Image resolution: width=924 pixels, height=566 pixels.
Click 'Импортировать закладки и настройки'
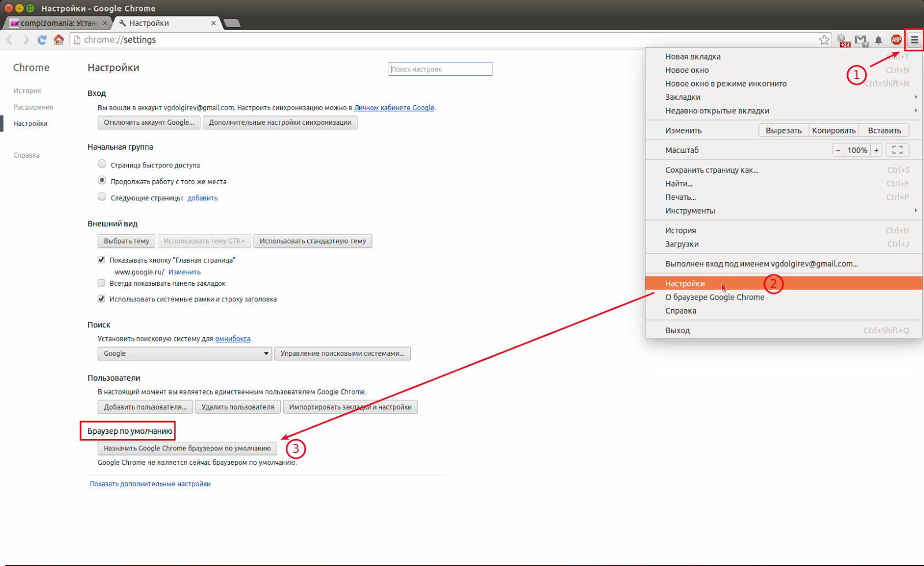351,407
